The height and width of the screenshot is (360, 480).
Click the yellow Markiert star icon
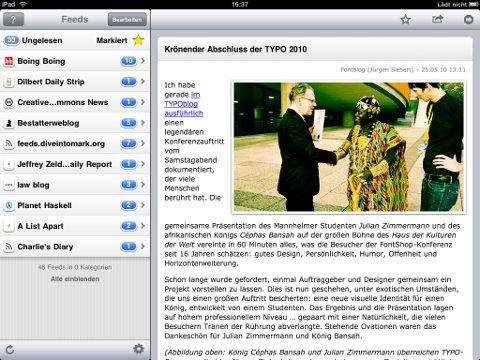pos(138,40)
